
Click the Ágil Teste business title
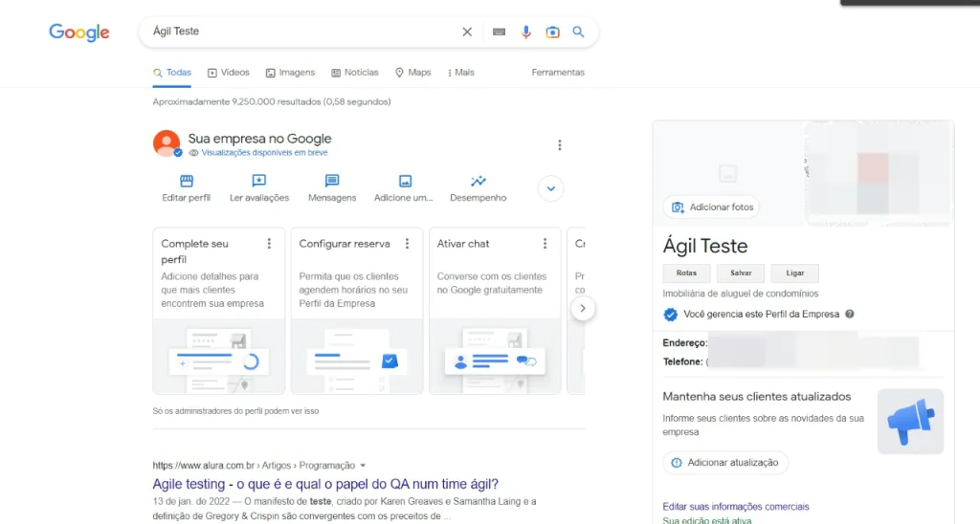tap(705, 246)
